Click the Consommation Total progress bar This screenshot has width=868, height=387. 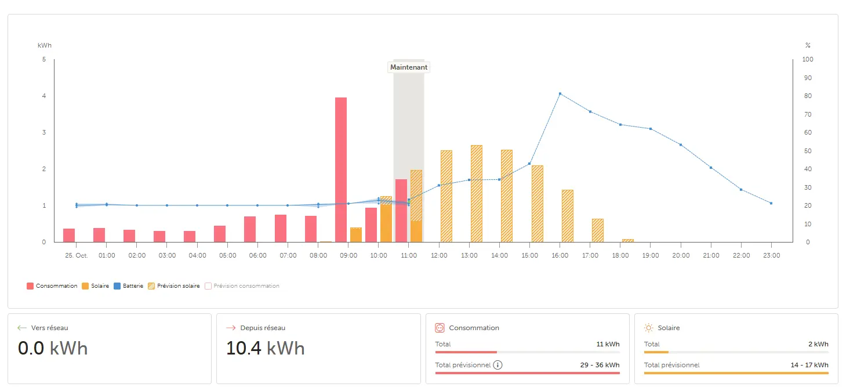[x=527, y=352]
